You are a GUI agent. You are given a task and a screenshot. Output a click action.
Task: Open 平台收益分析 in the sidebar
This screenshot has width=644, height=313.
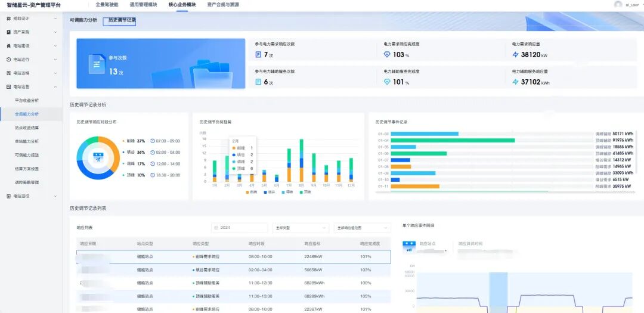click(x=27, y=101)
